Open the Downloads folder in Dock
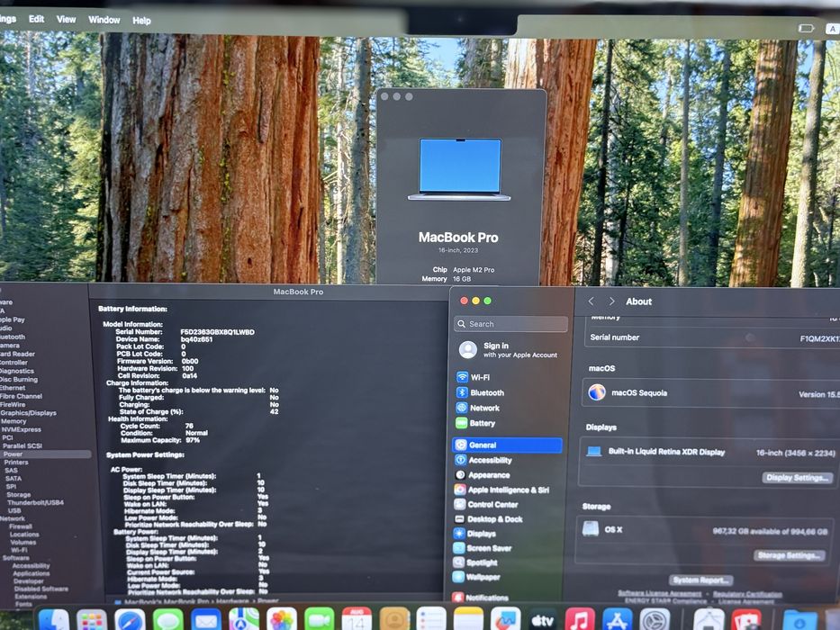Viewport: 840px width, 630px height. [x=799, y=621]
